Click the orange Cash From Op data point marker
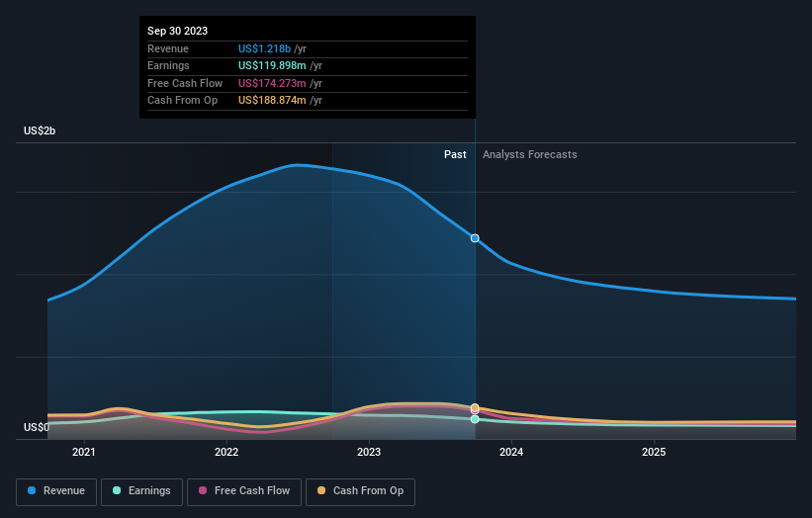This screenshot has height=518, width=812. (475, 407)
